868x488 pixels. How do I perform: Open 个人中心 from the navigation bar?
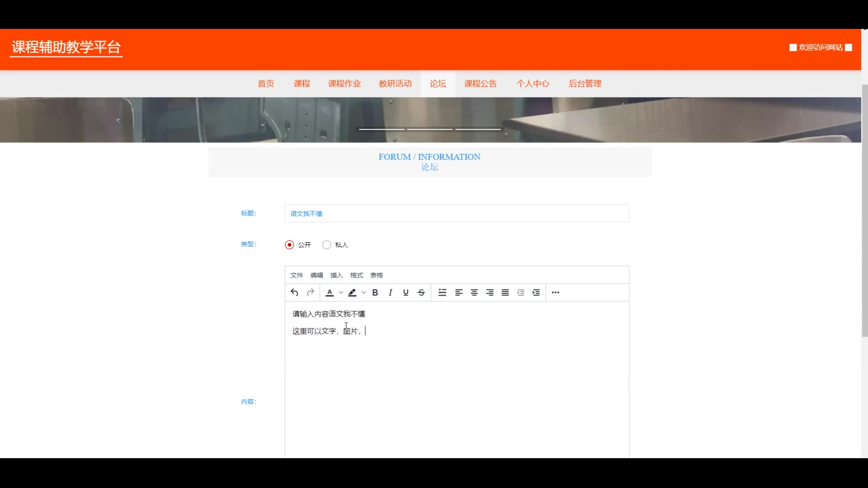click(x=533, y=84)
